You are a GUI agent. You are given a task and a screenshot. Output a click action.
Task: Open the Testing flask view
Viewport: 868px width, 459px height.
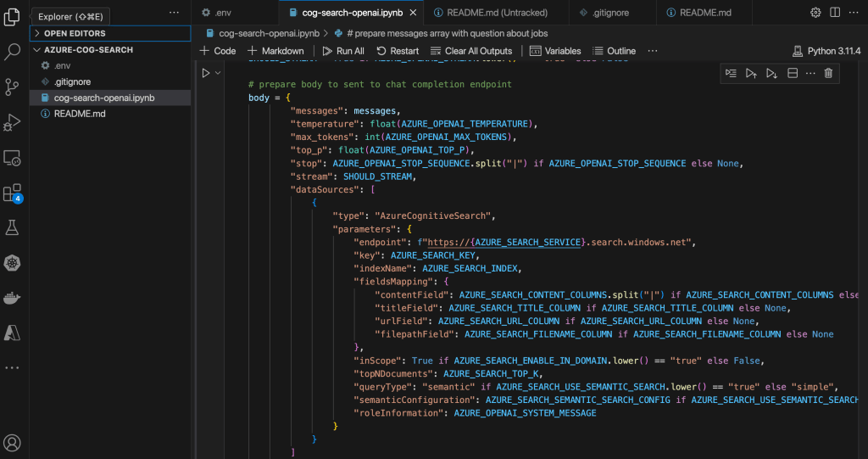[12, 227]
